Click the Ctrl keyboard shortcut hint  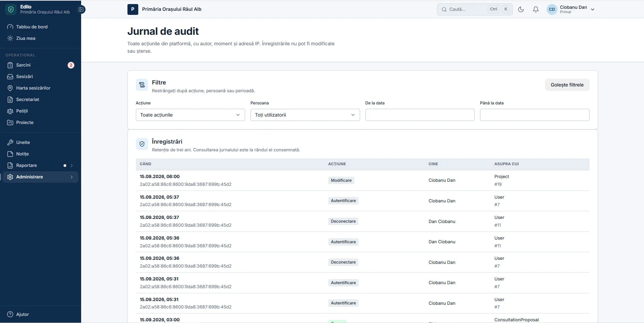click(493, 9)
